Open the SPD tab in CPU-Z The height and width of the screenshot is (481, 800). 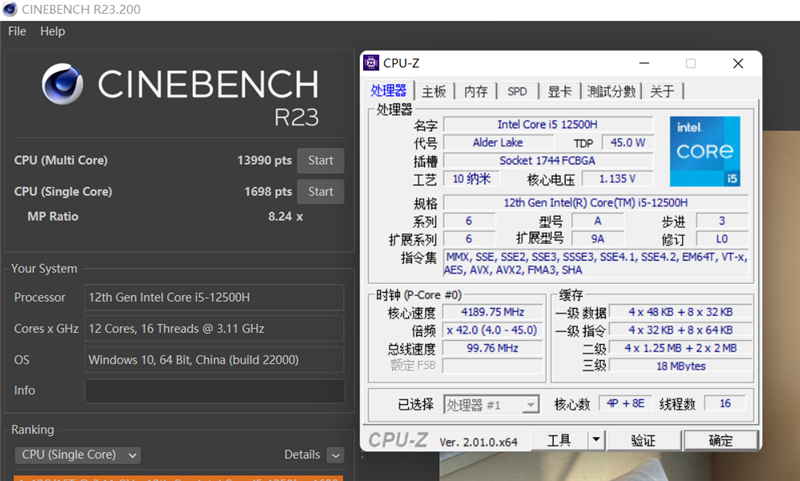click(517, 91)
